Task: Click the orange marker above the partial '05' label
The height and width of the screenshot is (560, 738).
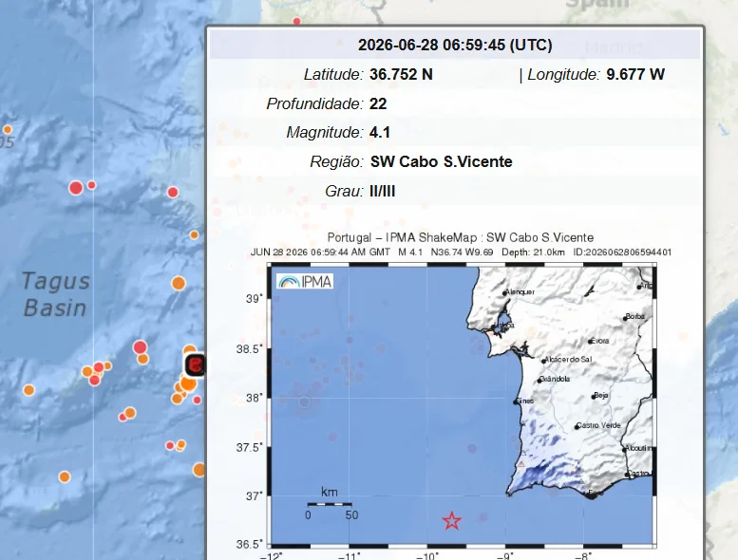Action: point(8,129)
